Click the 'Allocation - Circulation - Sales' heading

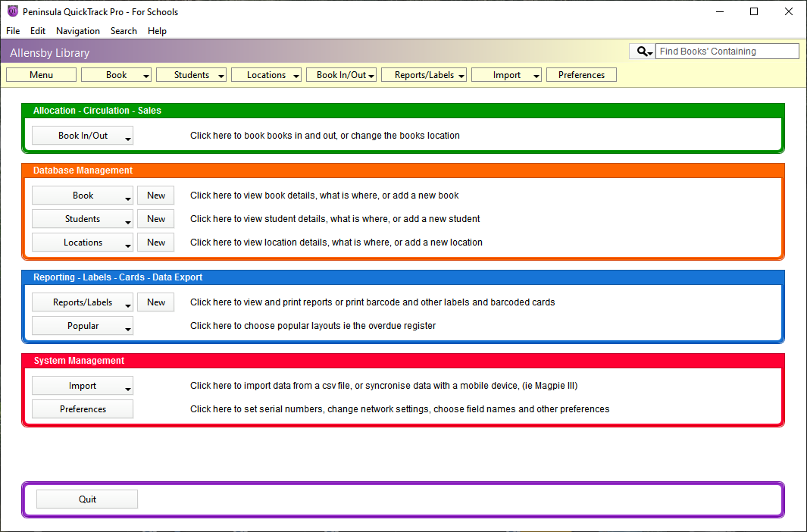point(97,111)
